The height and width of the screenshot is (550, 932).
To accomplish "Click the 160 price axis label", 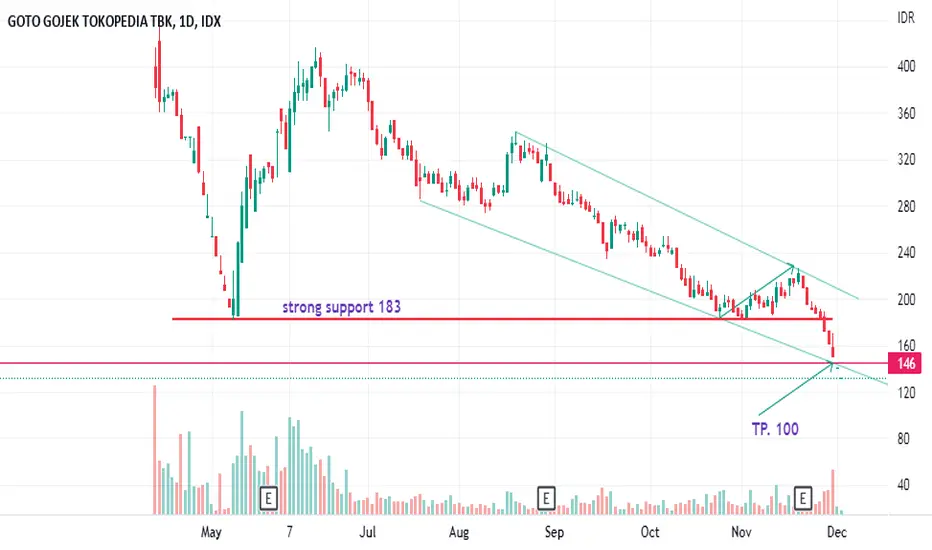I will click(906, 345).
